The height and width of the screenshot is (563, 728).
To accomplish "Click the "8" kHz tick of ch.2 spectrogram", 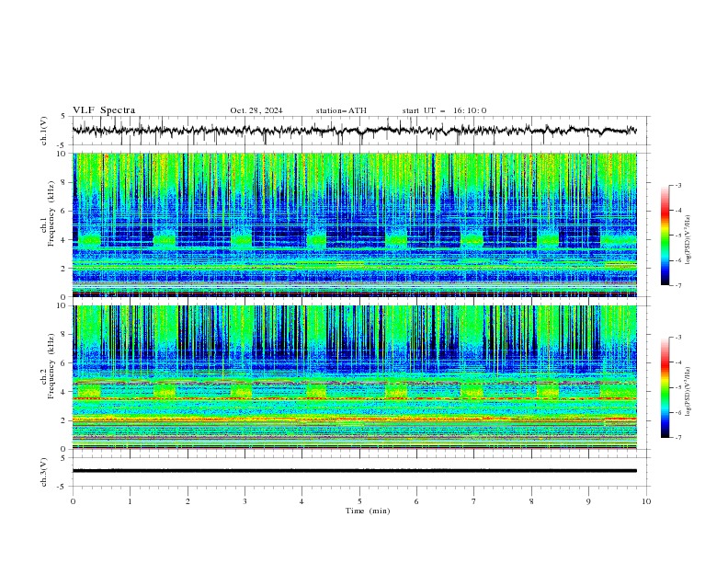I will click(x=65, y=335).
